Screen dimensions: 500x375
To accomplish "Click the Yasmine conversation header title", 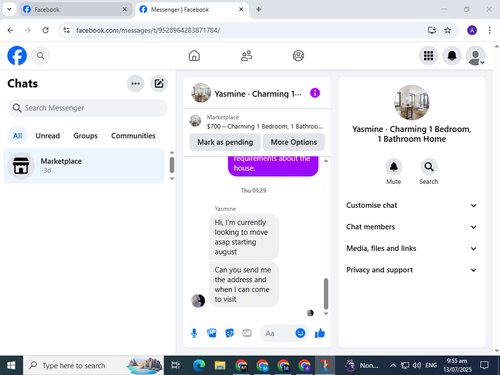I will 258,94.
